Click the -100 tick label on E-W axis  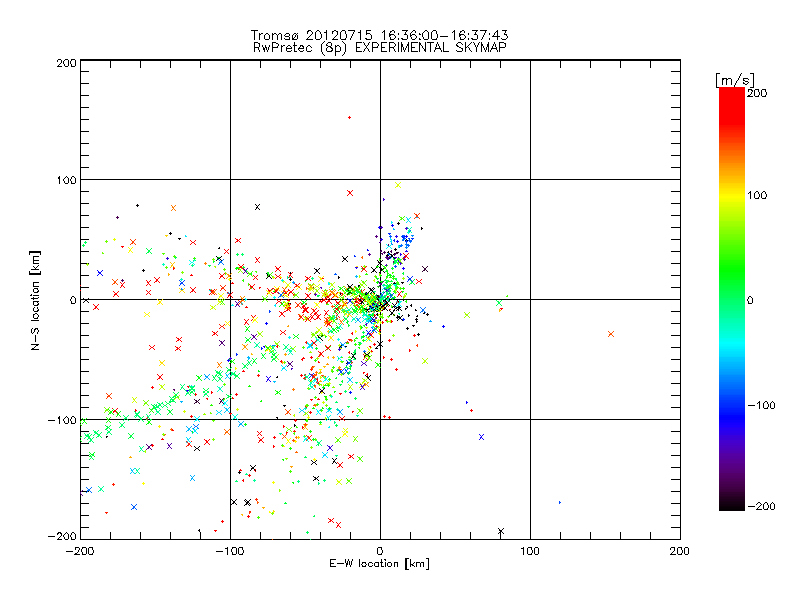[x=230, y=551]
